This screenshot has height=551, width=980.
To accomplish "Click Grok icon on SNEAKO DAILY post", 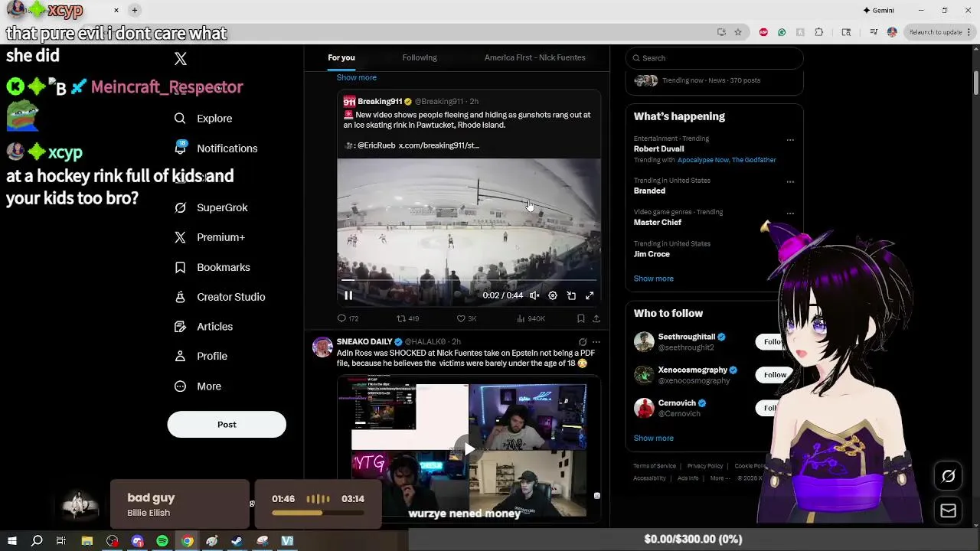I will point(583,342).
